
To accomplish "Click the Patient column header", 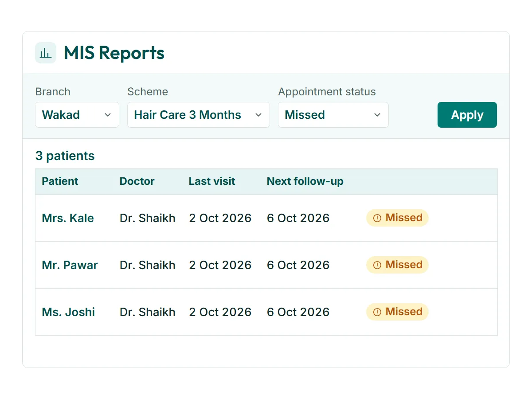I will coord(60,181).
